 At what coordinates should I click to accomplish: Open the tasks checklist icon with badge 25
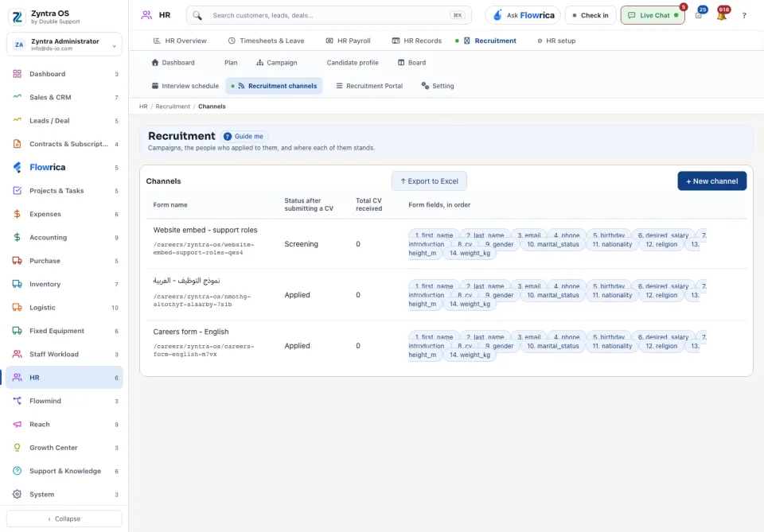699,16
